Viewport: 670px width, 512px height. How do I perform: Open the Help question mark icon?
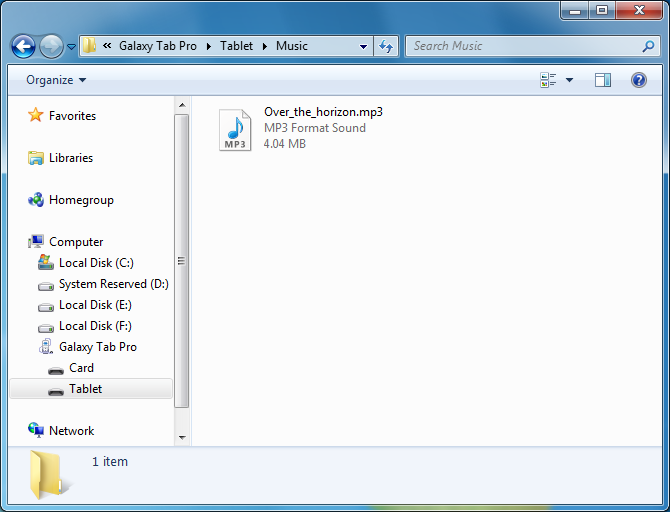click(639, 80)
